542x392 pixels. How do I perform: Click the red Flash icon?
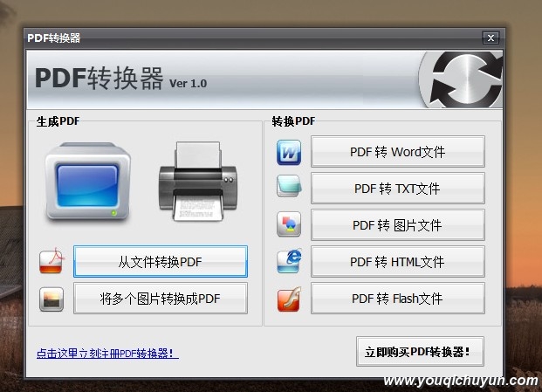(289, 299)
